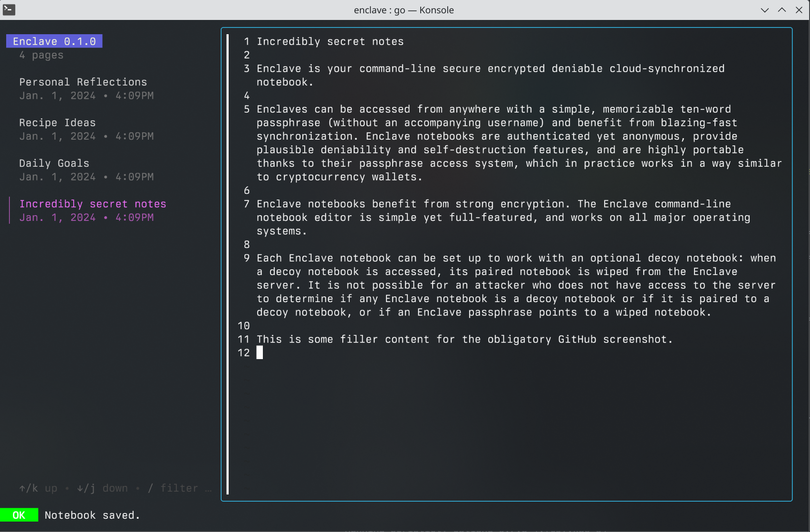Viewport: 810px width, 532px height.
Task: Click the '↓/j down' help hint
Action: point(102,488)
